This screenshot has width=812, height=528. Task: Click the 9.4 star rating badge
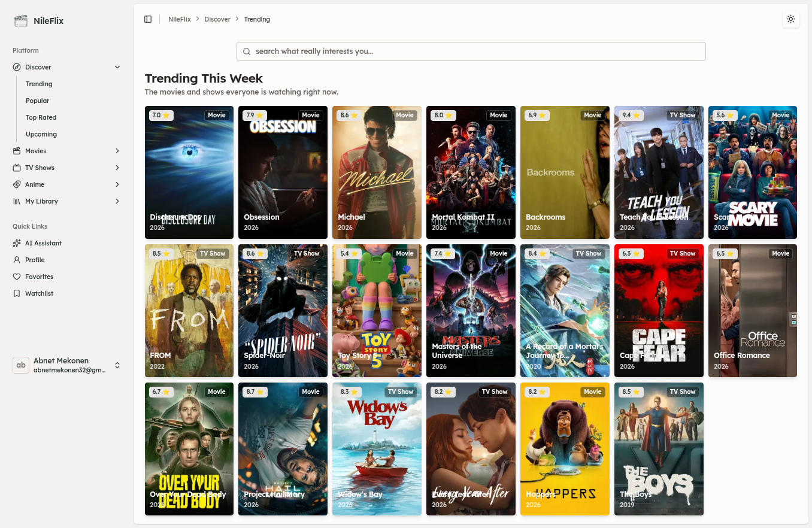click(631, 115)
